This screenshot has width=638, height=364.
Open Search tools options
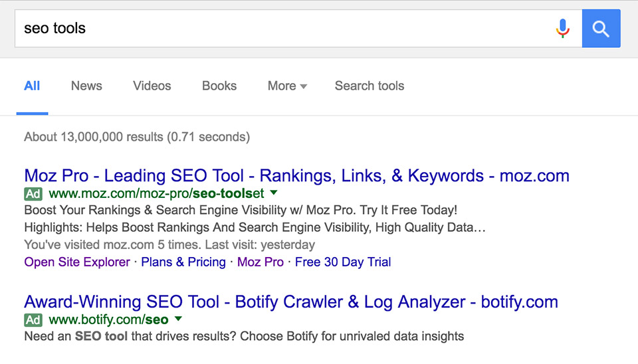click(x=370, y=86)
